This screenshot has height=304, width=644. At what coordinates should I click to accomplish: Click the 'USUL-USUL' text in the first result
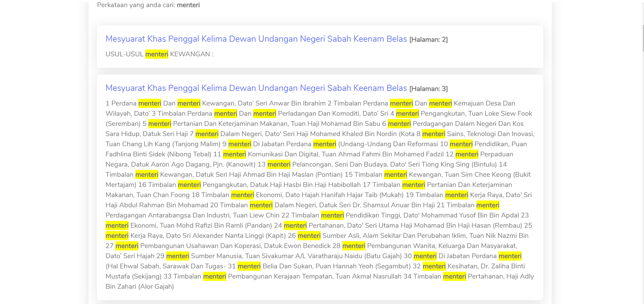click(x=124, y=54)
